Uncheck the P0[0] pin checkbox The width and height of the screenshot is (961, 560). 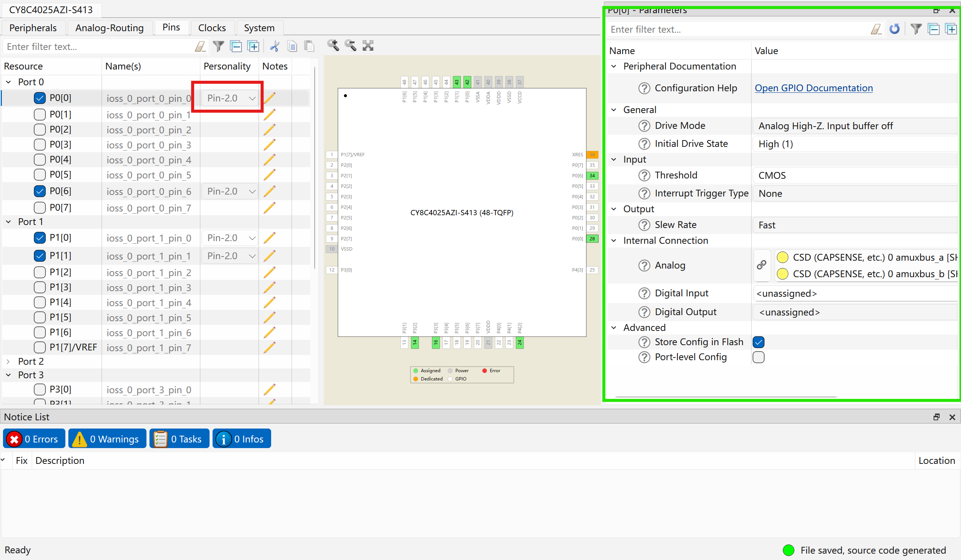tap(40, 98)
